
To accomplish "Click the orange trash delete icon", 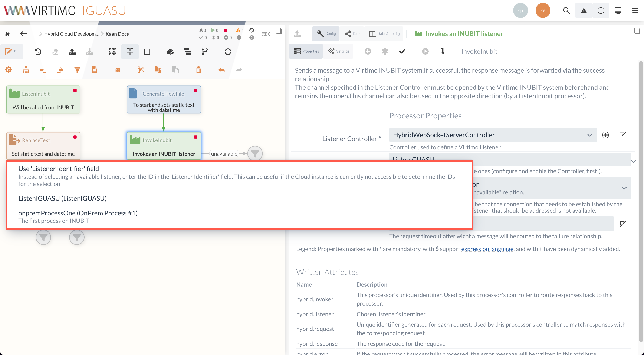I will (x=198, y=70).
